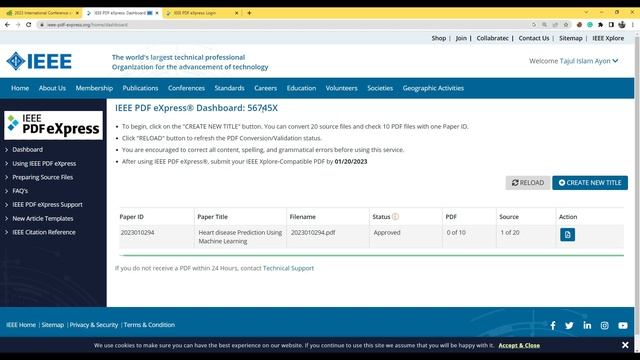Open the browser extensions puzzle icon
Image resolution: width=640 pixels, height=360 pixels.
(600, 25)
